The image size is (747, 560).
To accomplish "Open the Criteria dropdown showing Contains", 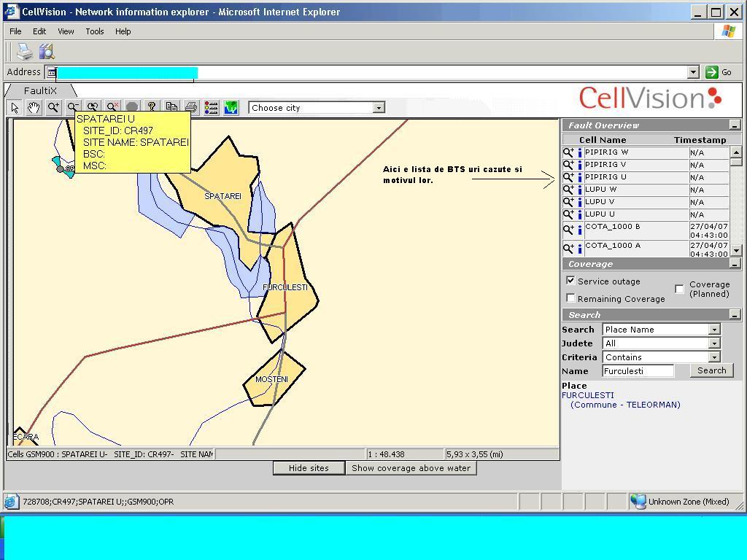I will pos(714,357).
